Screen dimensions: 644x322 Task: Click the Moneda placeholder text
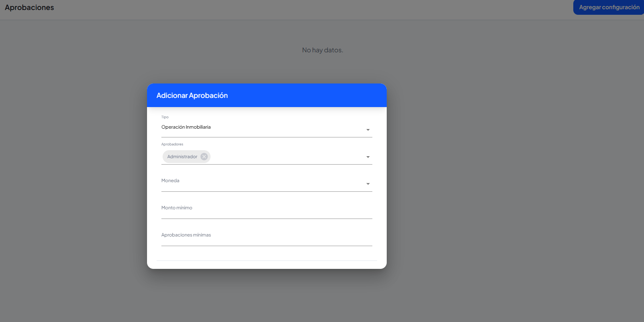pos(170,181)
